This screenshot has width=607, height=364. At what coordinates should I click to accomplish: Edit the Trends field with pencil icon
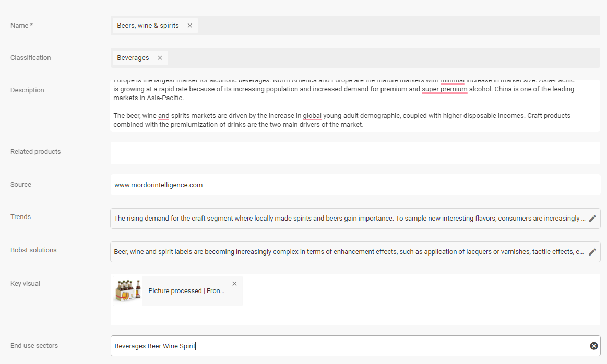(x=592, y=219)
